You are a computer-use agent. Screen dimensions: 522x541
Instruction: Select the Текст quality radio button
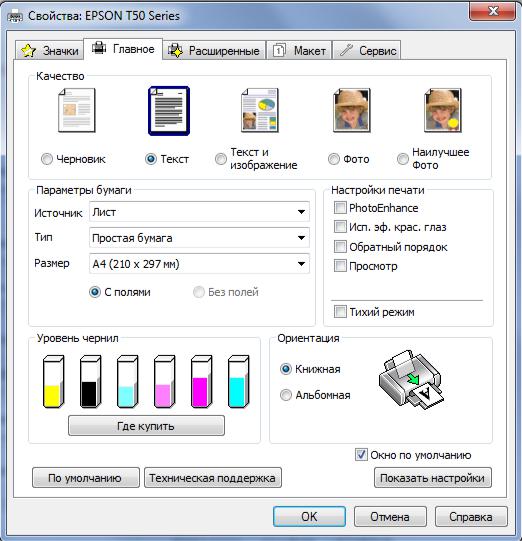click(151, 159)
